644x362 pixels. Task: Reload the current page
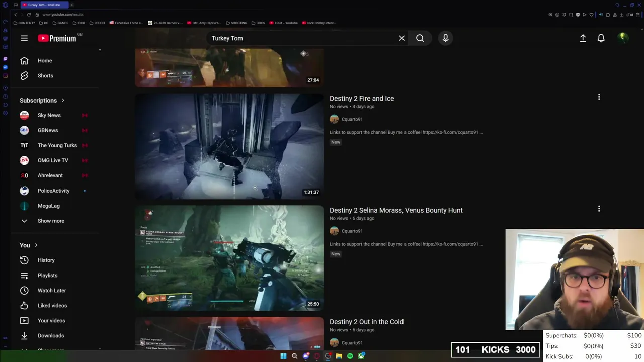(x=29, y=15)
